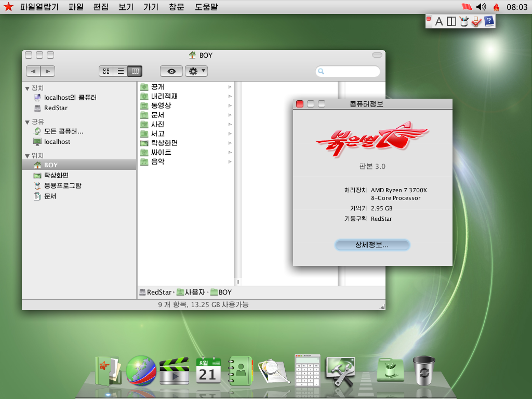This screenshot has height=399, width=532.
Task: Go forward with the right arrow button
Action: (48, 71)
